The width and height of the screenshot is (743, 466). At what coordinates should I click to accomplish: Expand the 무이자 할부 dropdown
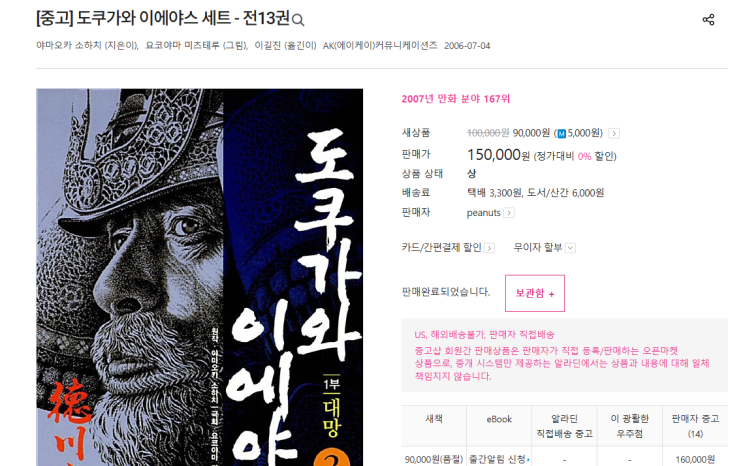pyautogui.click(x=571, y=248)
